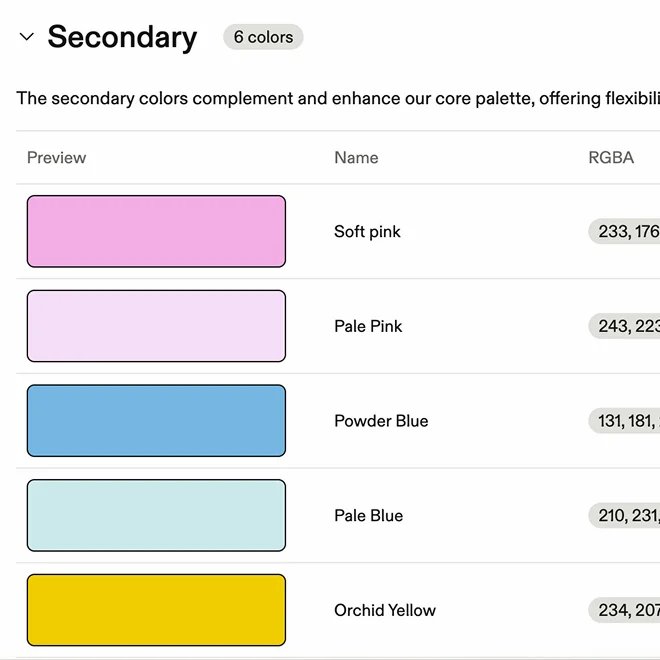Select the Pale Blue color swatch
The image size is (660, 660).
point(156,515)
